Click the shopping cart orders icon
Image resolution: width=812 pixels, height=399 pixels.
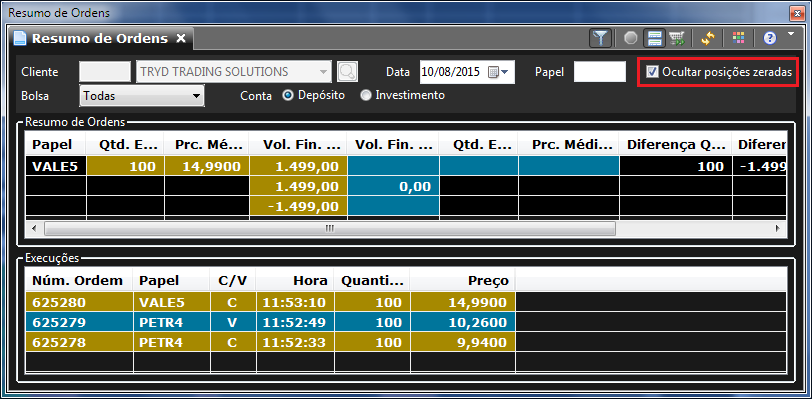click(676, 38)
